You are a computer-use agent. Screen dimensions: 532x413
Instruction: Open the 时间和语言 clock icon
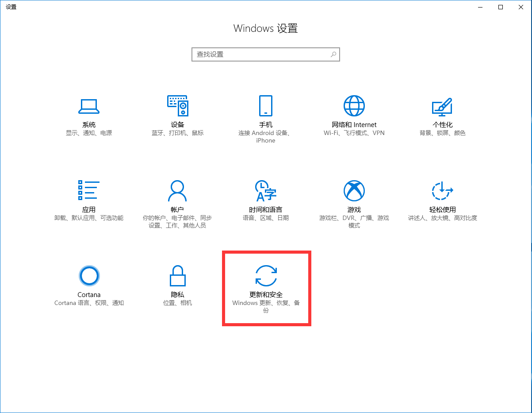pos(266,191)
